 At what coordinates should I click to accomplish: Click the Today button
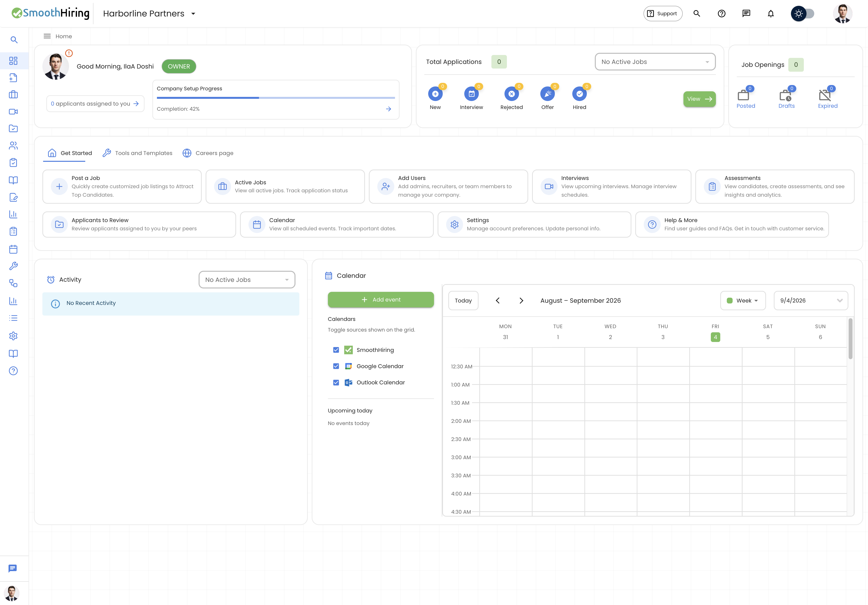463,300
